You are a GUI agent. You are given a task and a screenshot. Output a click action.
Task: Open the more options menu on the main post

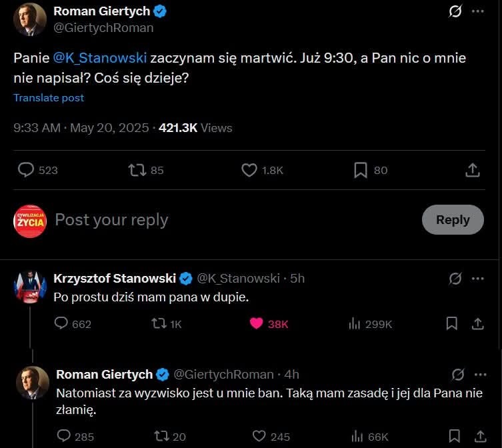click(x=478, y=12)
